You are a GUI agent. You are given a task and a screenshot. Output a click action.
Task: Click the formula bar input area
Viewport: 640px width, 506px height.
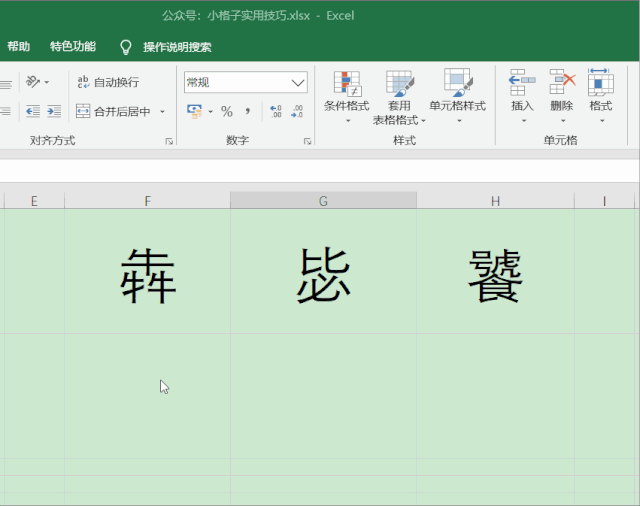320,171
